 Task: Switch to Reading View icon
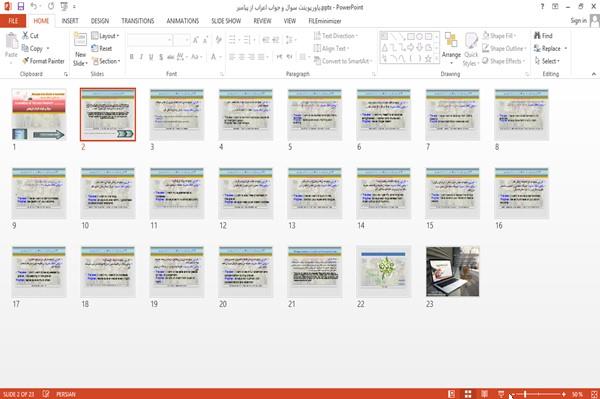coord(484,394)
